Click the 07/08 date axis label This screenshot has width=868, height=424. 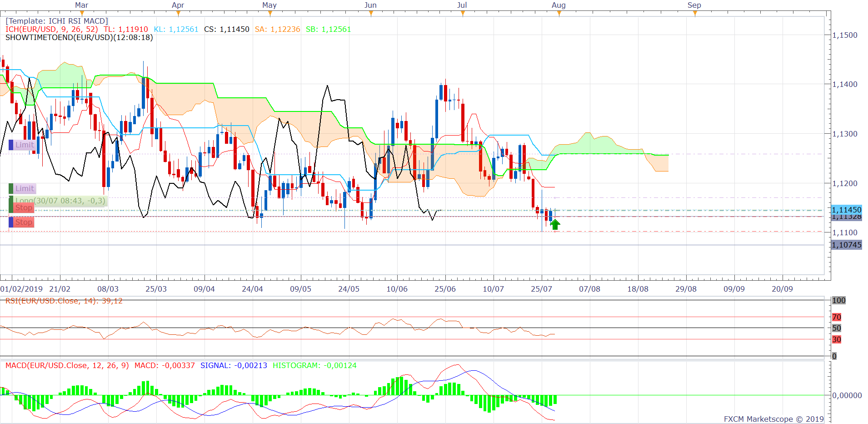[x=590, y=289]
